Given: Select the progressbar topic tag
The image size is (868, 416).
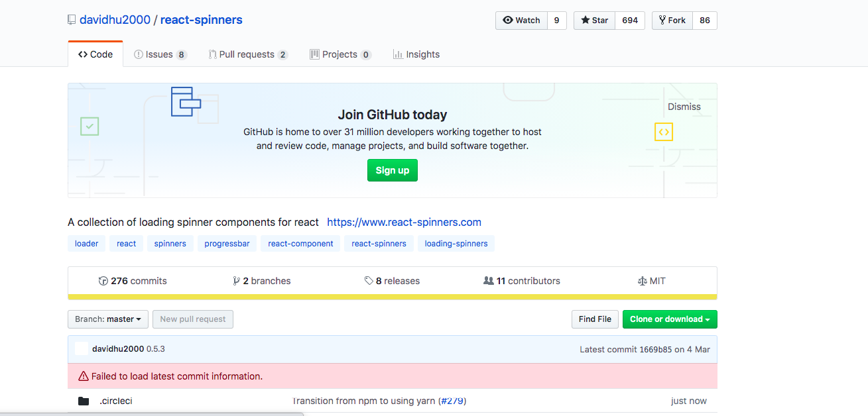Looking at the screenshot, I should click(x=227, y=244).
